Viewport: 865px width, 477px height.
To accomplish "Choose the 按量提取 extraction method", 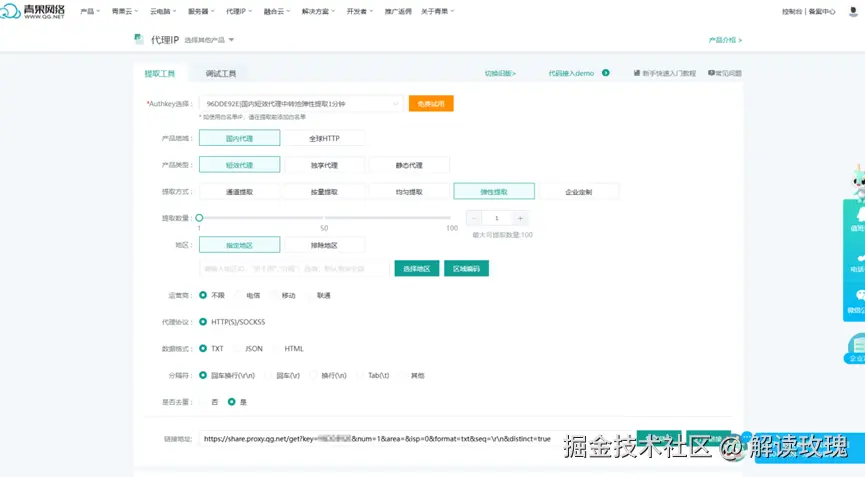I will pos(324,191).
